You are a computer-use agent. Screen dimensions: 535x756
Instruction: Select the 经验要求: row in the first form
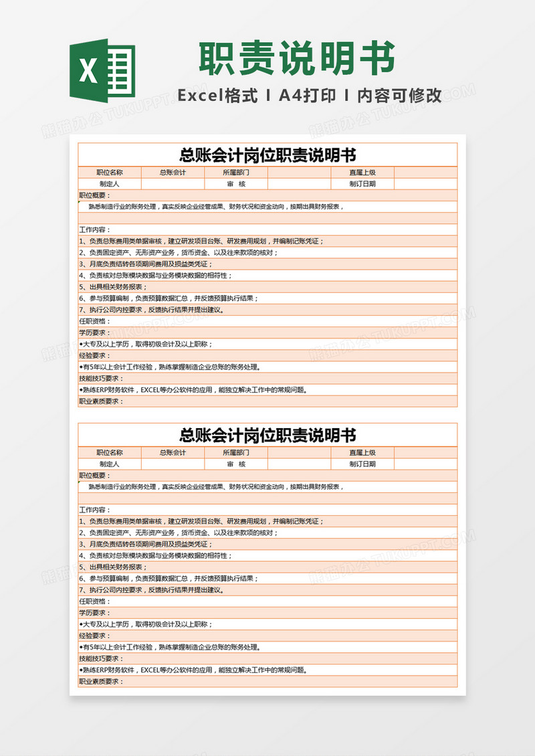[x=267, y=356]
